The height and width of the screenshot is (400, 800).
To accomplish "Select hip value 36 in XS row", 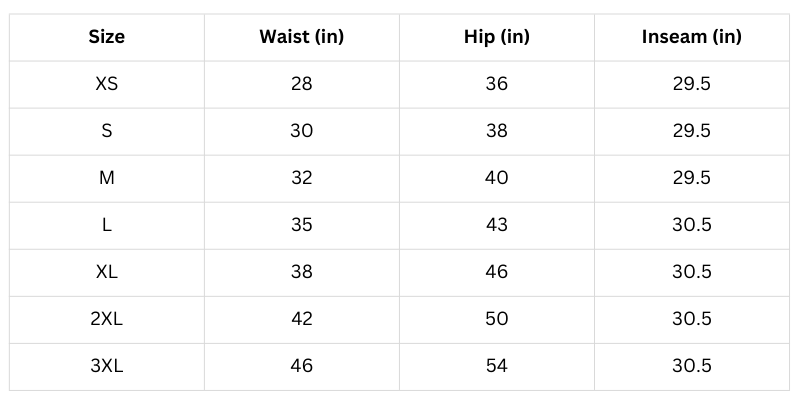I will point(496,84).
